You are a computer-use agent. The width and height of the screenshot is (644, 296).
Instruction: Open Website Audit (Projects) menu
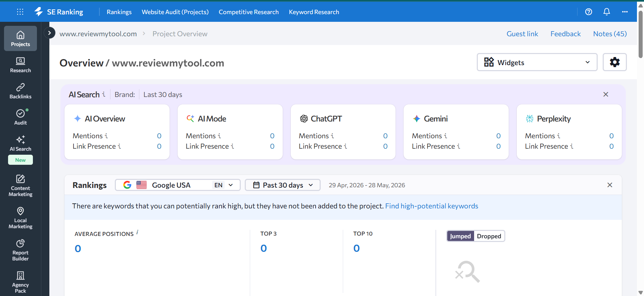click(x=175, y=12)
